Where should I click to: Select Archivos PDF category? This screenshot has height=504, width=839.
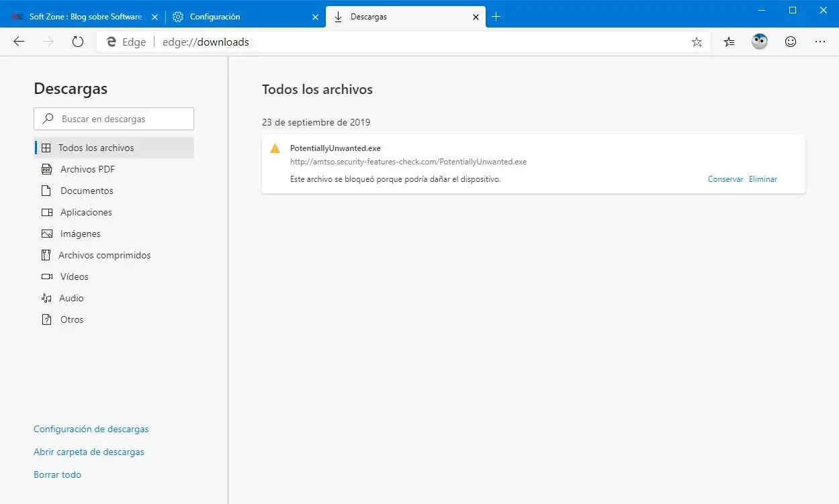click(x=87, y=169)
